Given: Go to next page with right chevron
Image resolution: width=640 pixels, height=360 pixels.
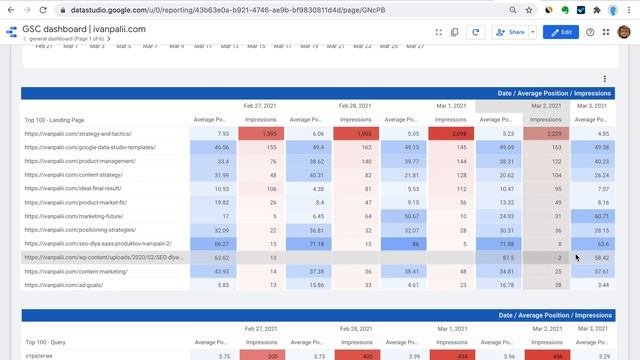Looking at the screenshot, I should [109, 39].
